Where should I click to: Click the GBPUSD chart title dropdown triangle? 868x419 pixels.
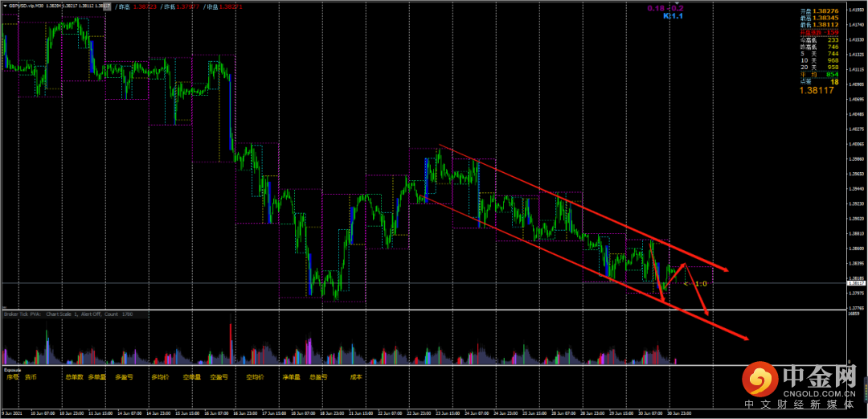[x=5, y=6]
